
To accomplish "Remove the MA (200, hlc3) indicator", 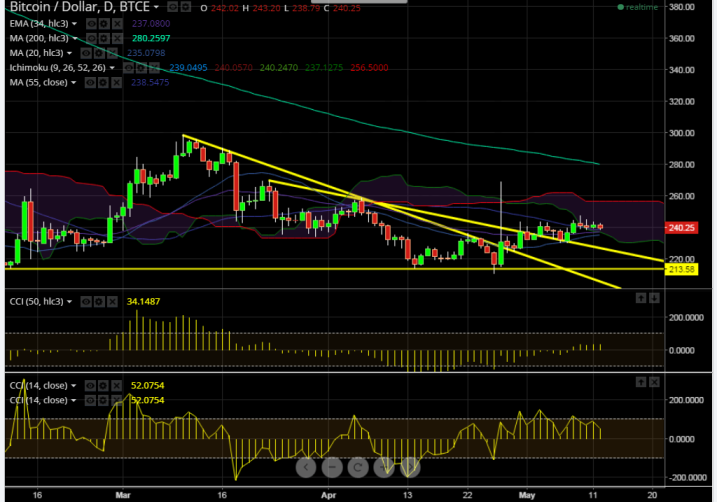I will pyautogui.click(x=117, y=38).
